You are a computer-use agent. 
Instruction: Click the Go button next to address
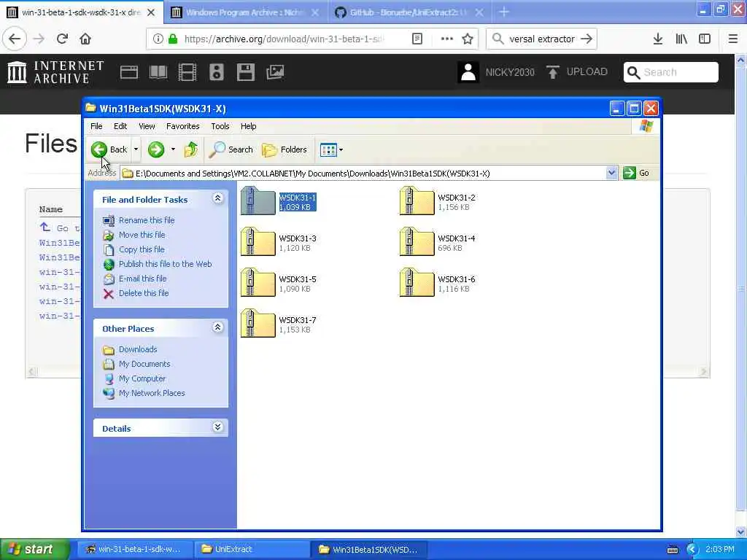tap(637, 173)
